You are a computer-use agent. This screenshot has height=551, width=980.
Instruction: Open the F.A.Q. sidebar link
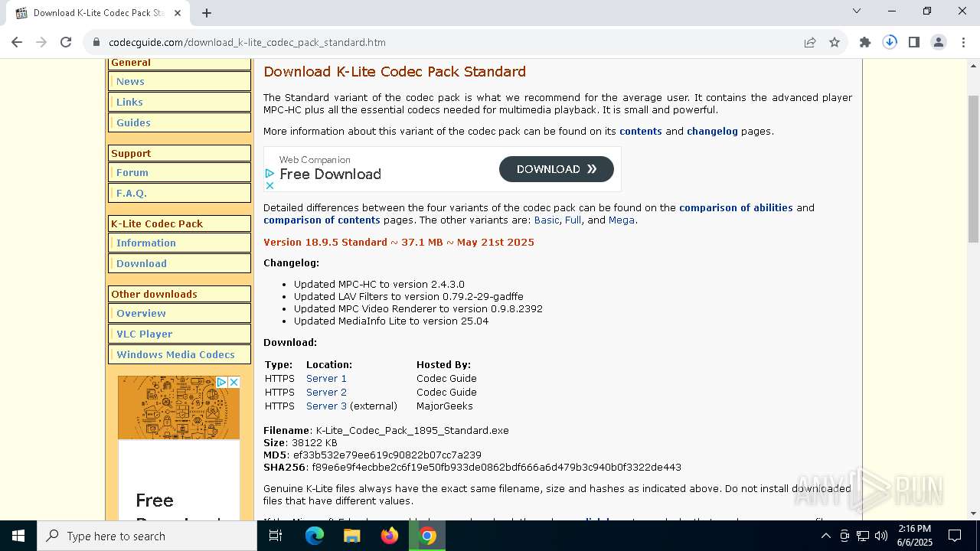(x=132, y=194)
